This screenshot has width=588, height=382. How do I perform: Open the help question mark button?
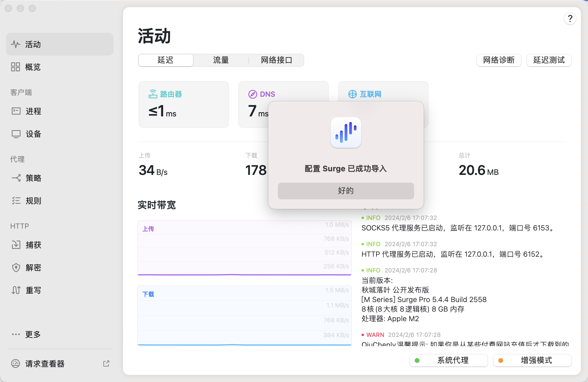[x=570, y=19]
